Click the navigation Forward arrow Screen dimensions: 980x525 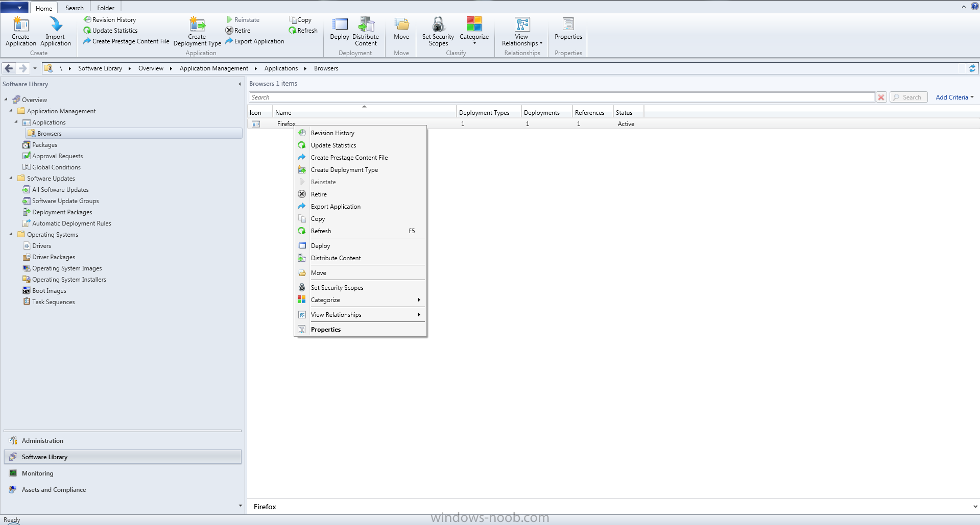pos(22,68)
